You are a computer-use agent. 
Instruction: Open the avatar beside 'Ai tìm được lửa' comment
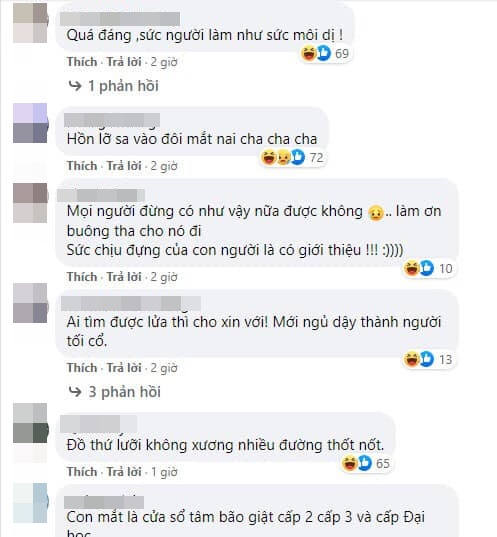pyautogui.click(x=30, y=303)
